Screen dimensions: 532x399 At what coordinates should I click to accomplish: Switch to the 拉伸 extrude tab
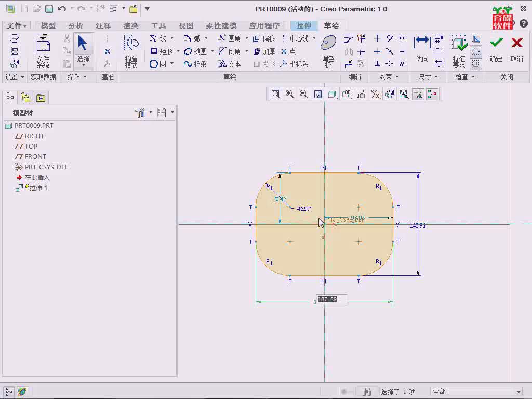[x=303, y=25]
